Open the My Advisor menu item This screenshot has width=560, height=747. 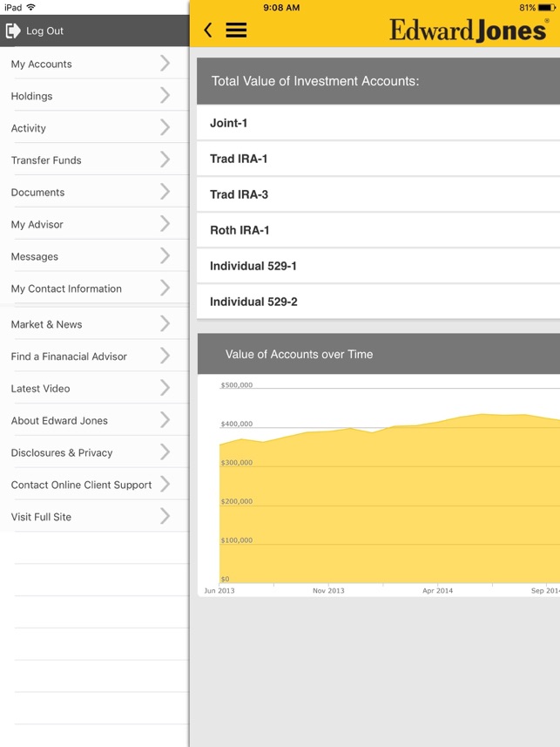[94, 224]
